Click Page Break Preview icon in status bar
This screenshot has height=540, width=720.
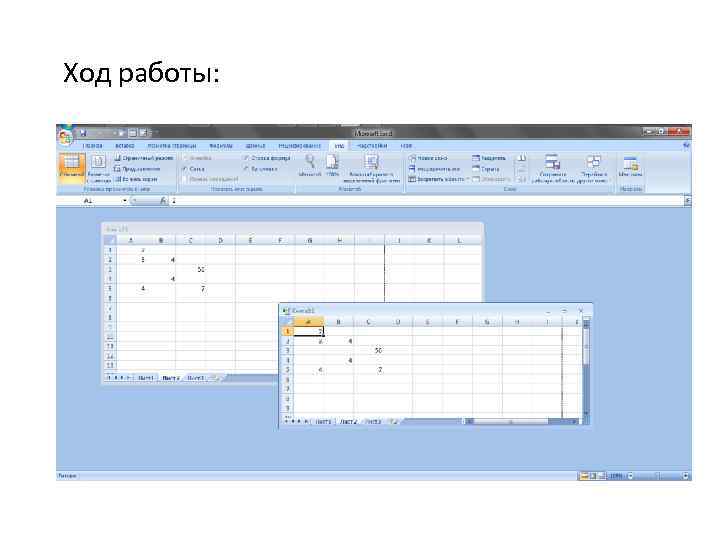click(x=602, y=476)
